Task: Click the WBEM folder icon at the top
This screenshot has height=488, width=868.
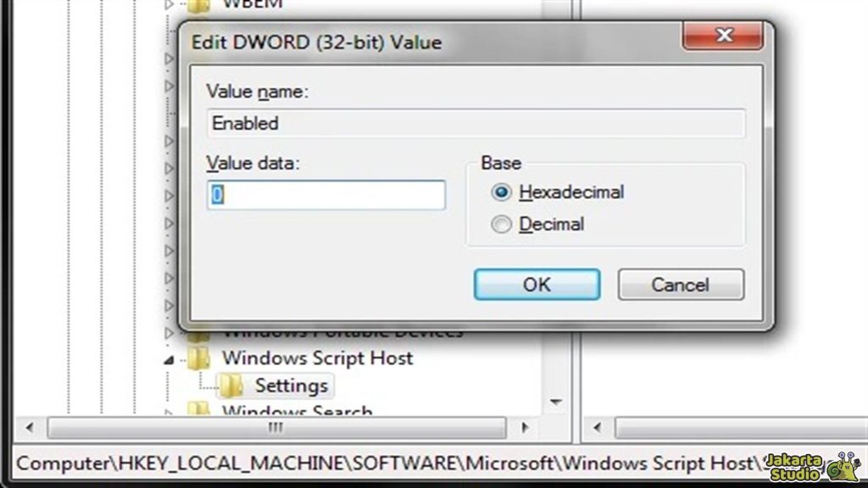Action: pos(199,5)
